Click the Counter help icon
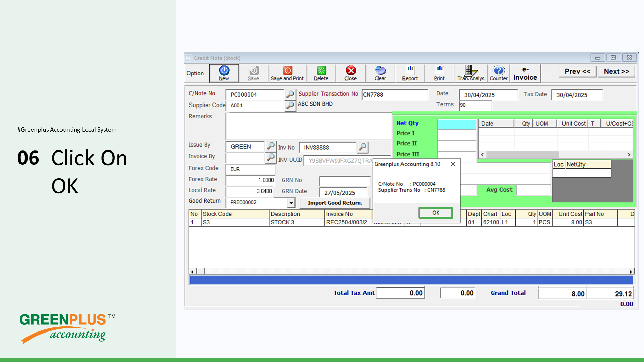This screenshot has height=362, width=644. click(499, 73)
